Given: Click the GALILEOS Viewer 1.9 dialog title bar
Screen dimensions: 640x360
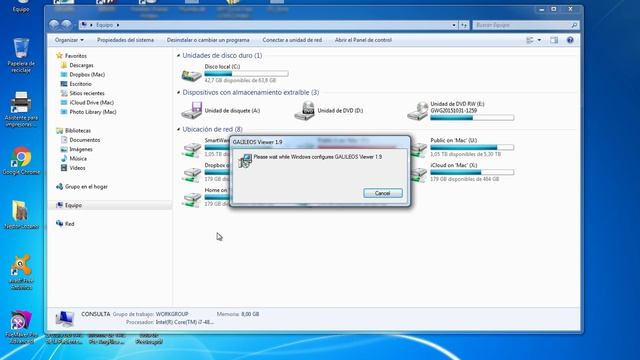Looking at the screenshot, I should tap(320, 142).
